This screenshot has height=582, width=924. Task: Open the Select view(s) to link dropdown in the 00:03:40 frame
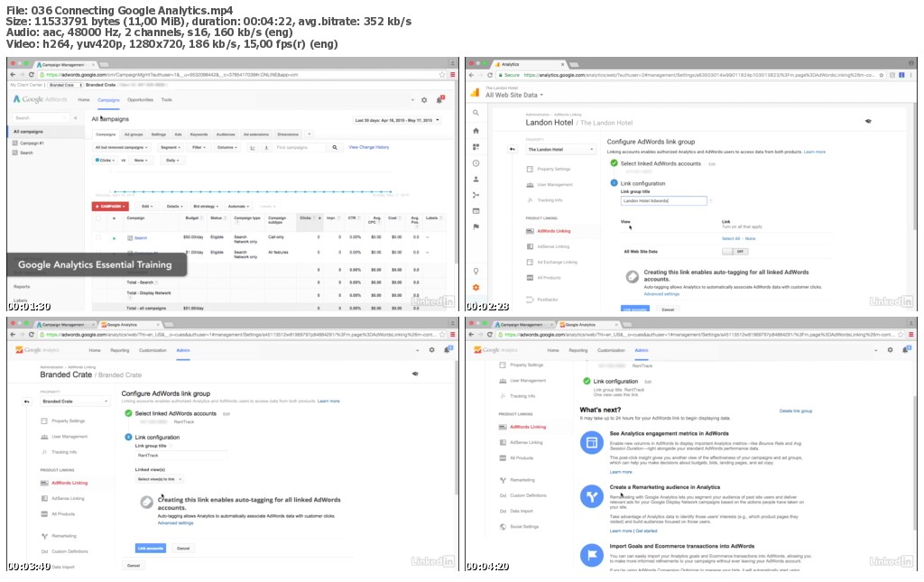click(x=160, y=479)
